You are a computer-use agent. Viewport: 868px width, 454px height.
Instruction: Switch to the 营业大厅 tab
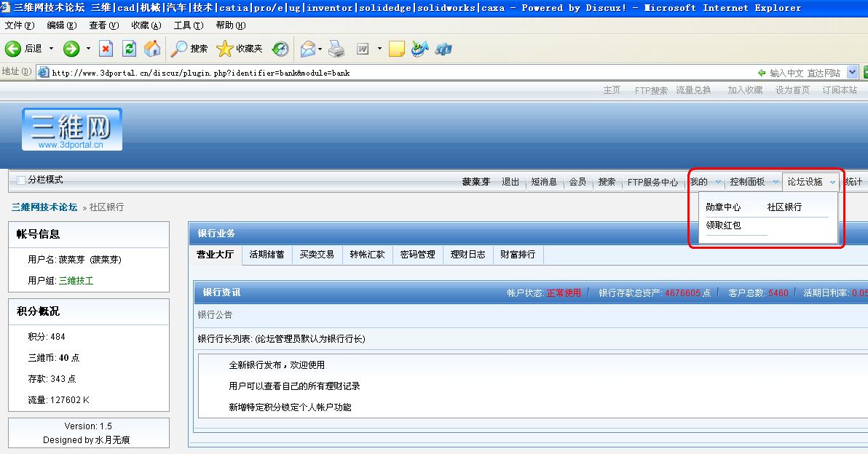[216, 255]
